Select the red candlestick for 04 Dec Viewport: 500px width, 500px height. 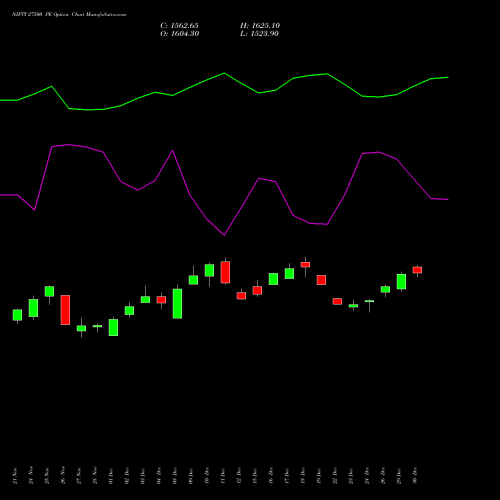161,300
